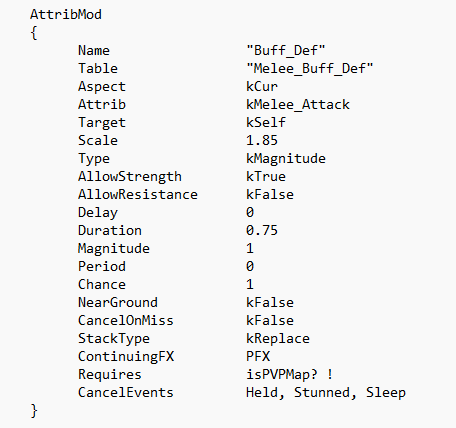Select the kReplace StackType value
The width and height of the screenshot is (456, 428).
click(x=278, y=339)
